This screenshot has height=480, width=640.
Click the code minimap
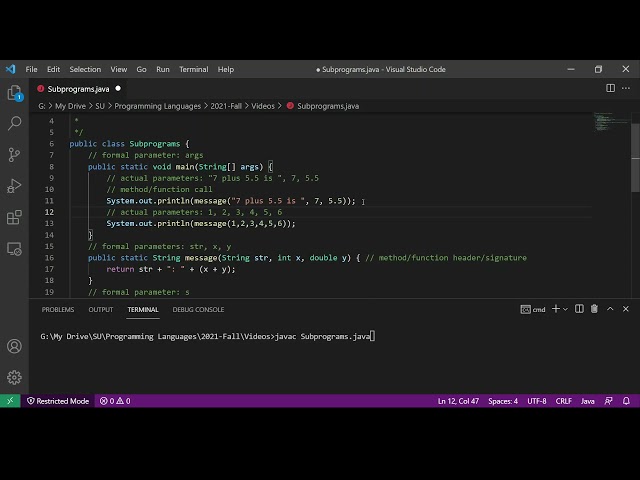[611, 122]
